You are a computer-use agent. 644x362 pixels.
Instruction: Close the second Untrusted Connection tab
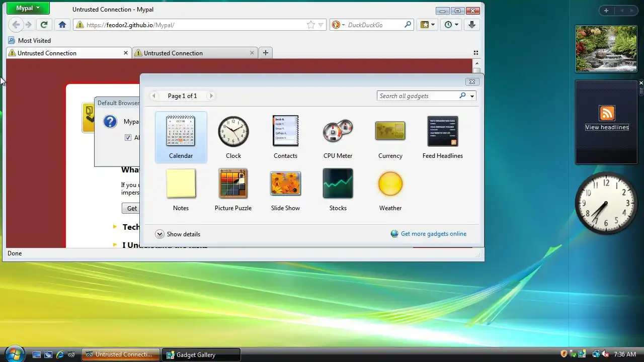click(252, 52)
